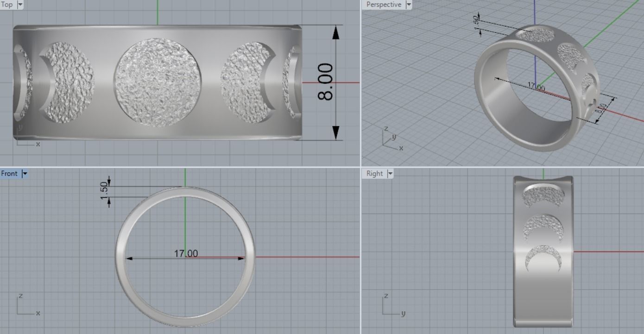
Task: Activate the Top viewport title label
Action: (x=7, y=5)
